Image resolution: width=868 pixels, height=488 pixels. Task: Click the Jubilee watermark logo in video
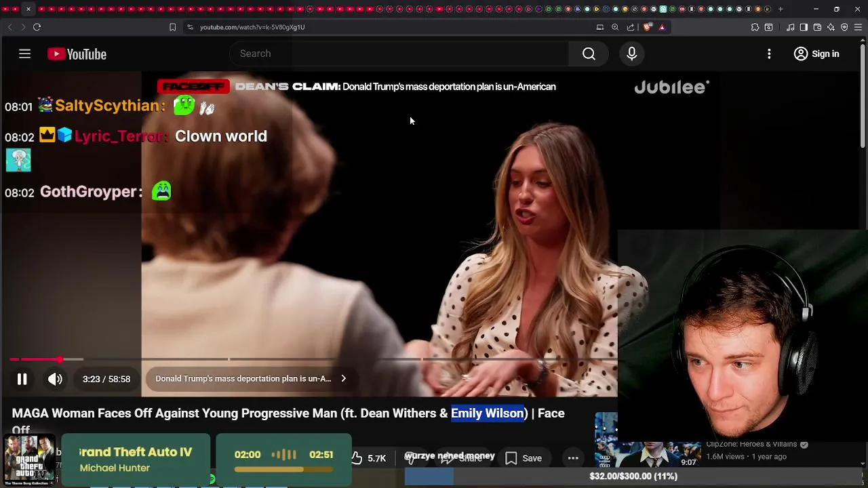(x=672, y=87)
